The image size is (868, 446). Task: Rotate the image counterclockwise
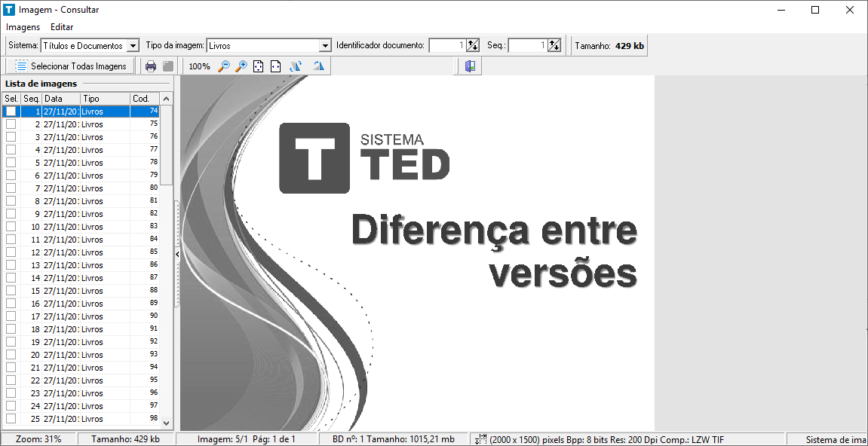[x=295, y=66]
